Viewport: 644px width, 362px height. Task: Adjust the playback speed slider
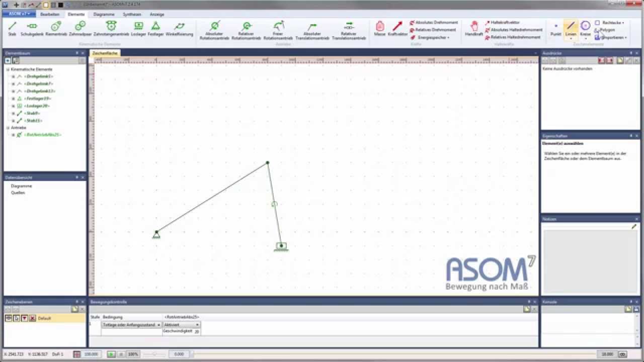coord(155,354)
